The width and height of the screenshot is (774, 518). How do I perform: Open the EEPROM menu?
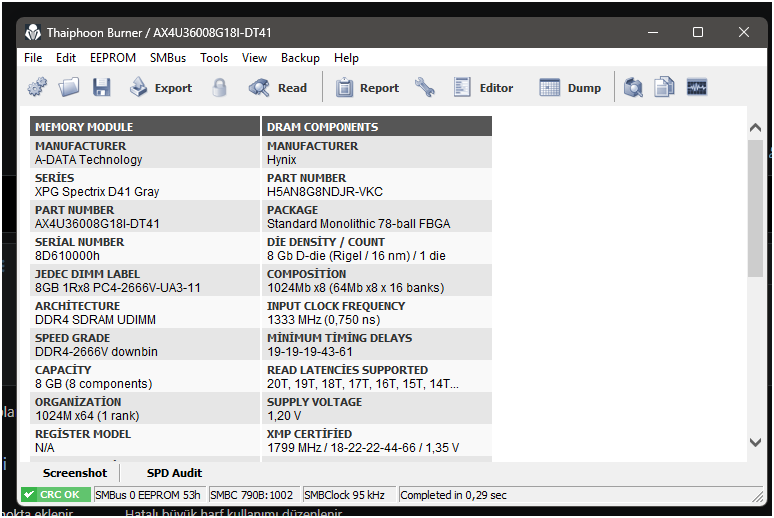[113, 58]
